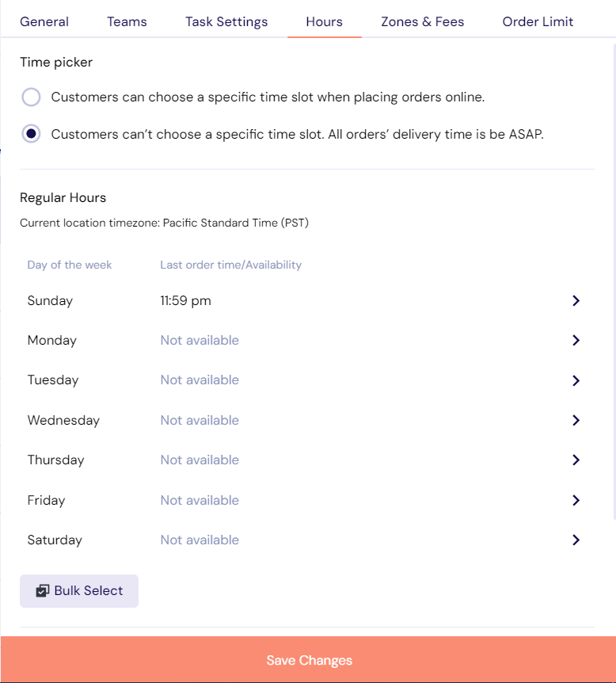Image resolution: width=616 pixels, height=683 pixels.
Task: Select the Hours tab
Action: pyautogui.click(x=325, y=21)
